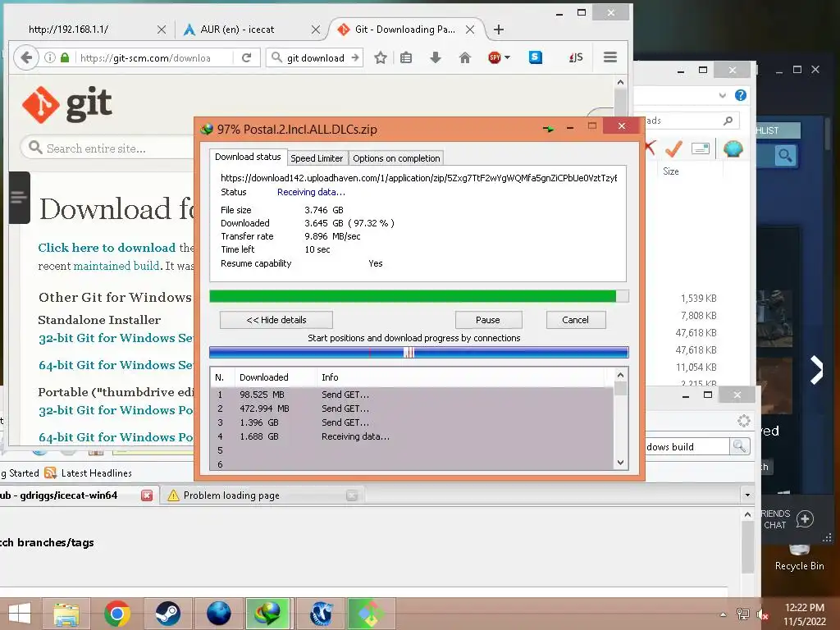Click the red SPY extension icon
840x630 pixels.
click(x=495, y=57)
